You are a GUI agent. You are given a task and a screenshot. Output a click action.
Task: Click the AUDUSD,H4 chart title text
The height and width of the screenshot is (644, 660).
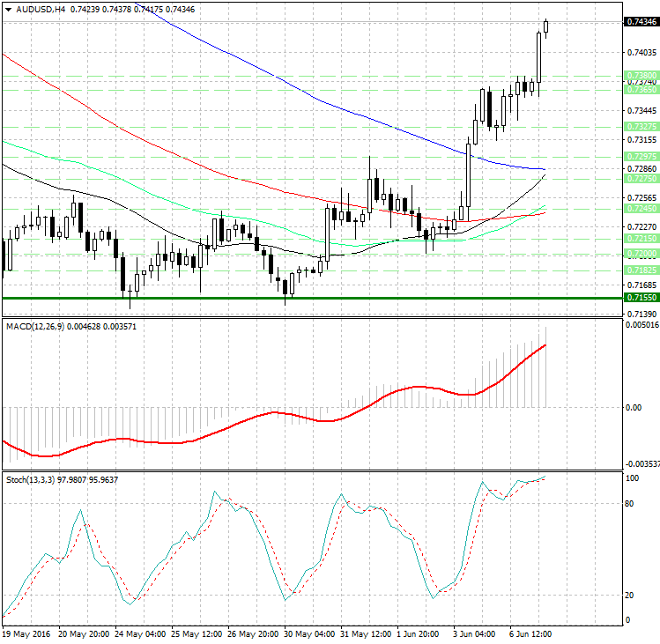pos(41,10)
